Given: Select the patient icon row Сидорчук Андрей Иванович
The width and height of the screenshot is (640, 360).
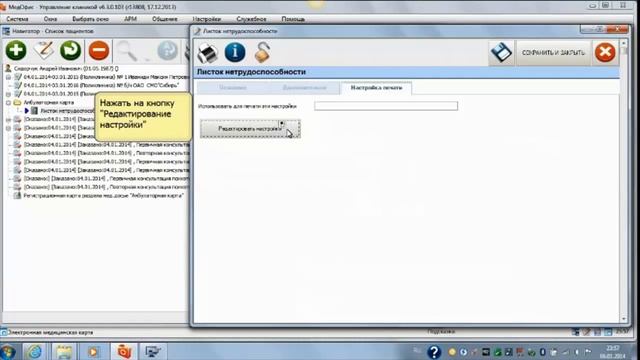Looking at the screenshot, I should [x=8, y=68].
